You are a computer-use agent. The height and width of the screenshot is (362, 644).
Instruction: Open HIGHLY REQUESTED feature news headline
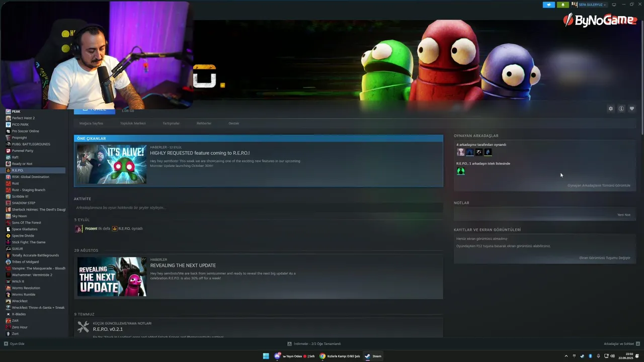point(200,153)
